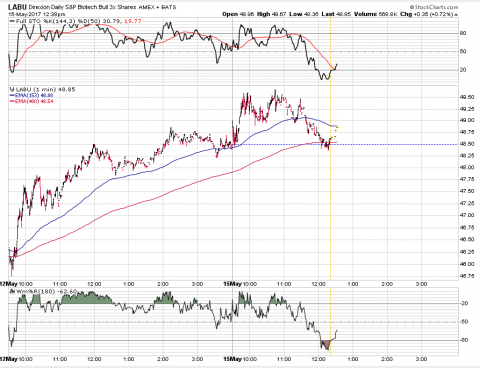Click the 15-May-2017 12:39pm timestamp
The height and width of the screenshot is (368, 480).
[x=37, y=14]
